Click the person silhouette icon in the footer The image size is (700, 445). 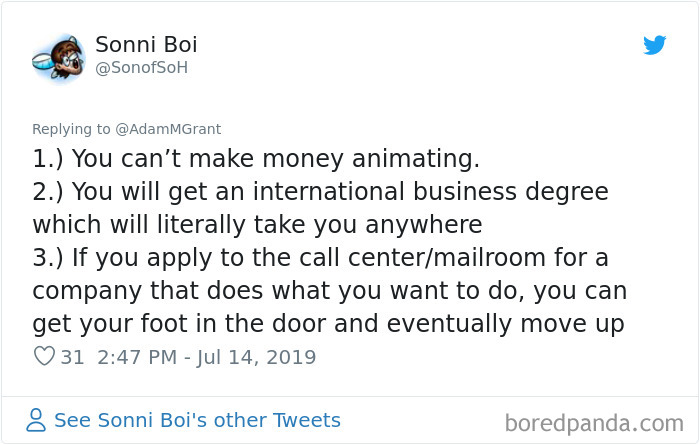pos(36,420)
